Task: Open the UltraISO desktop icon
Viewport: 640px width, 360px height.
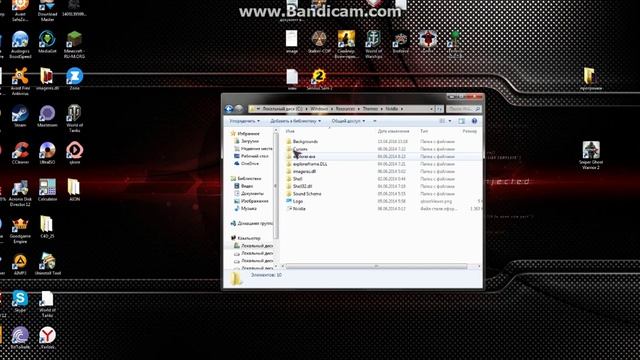Action: coord(47,153)
